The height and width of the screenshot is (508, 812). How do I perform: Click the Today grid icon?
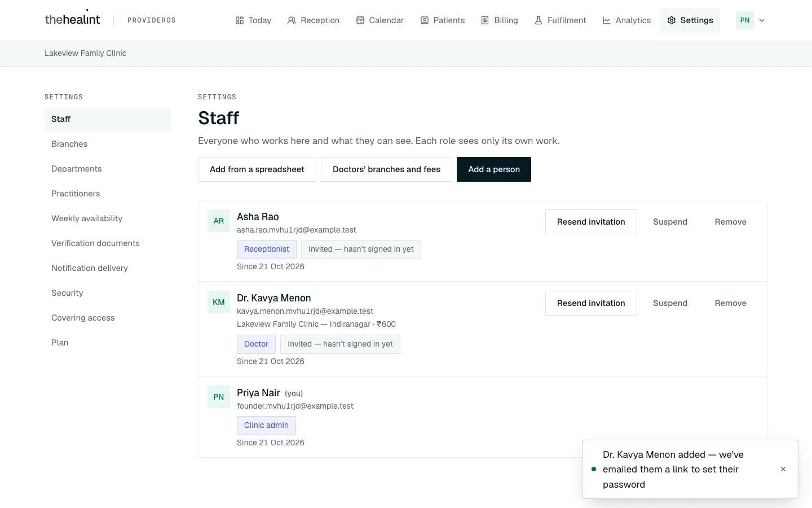click(x=240, y=20)
